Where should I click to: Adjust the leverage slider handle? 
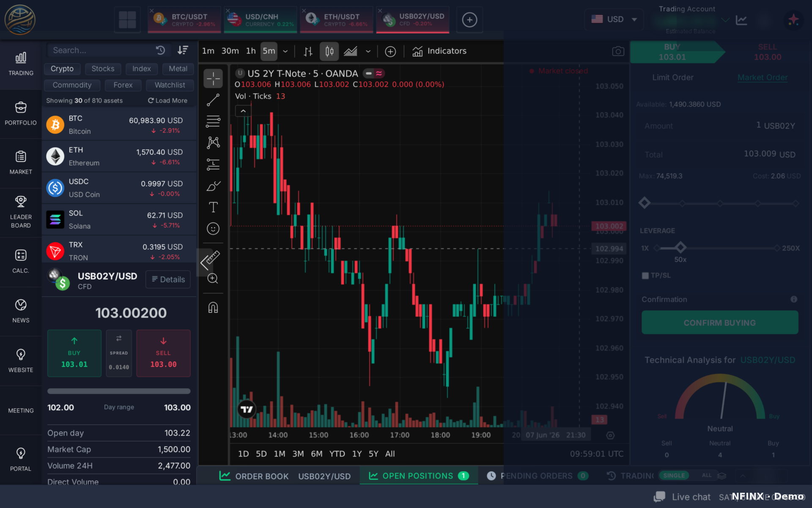(x=680, y=247)
